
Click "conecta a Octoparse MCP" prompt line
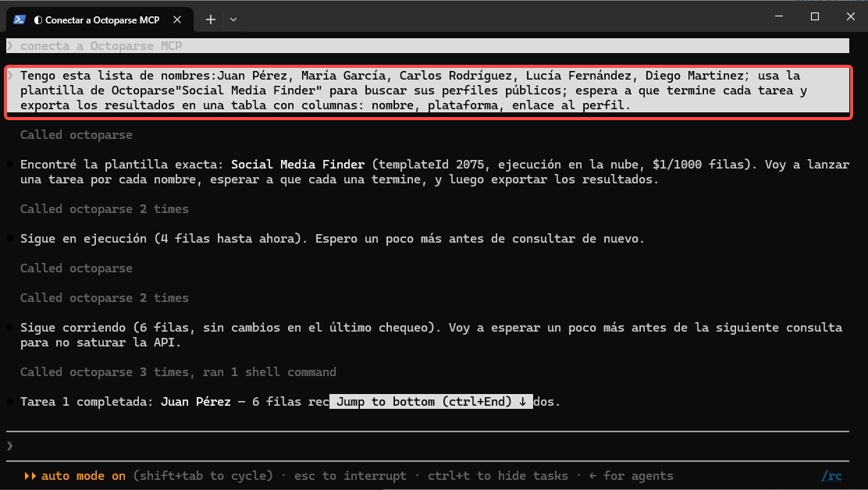point(427,46)
